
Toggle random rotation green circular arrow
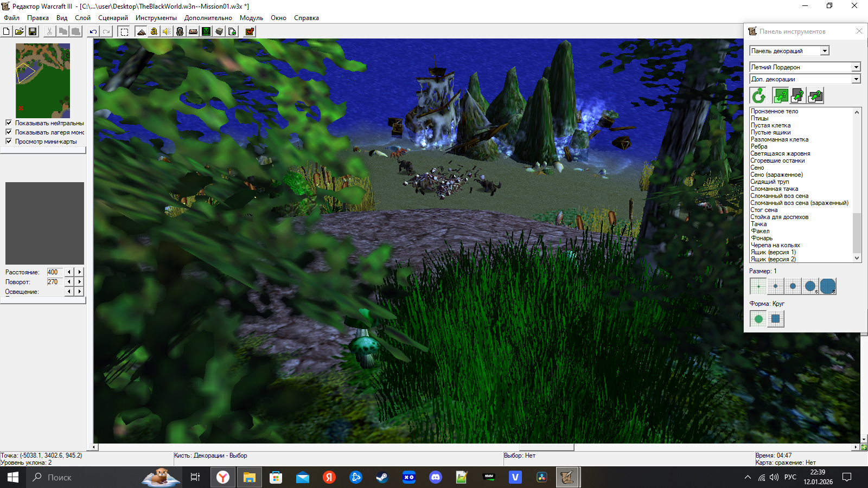click(x=758, y=96)
